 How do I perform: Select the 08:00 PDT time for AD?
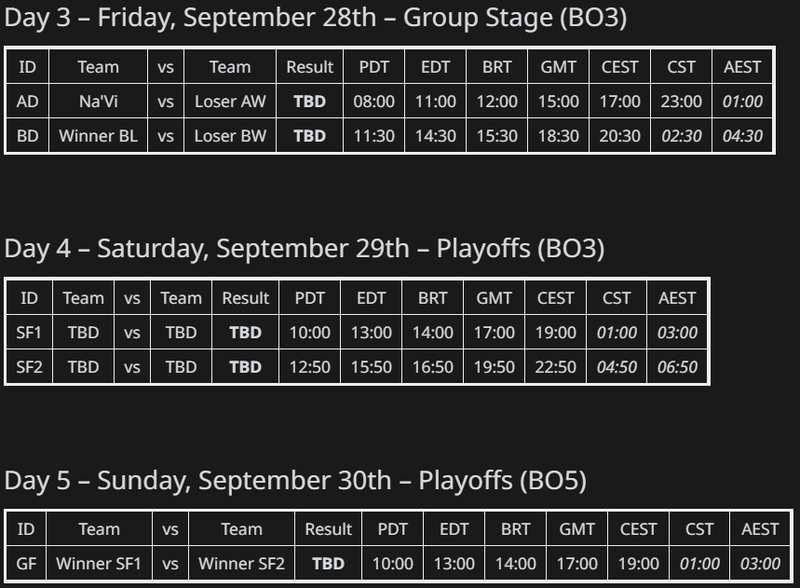[x=374, y=102]
